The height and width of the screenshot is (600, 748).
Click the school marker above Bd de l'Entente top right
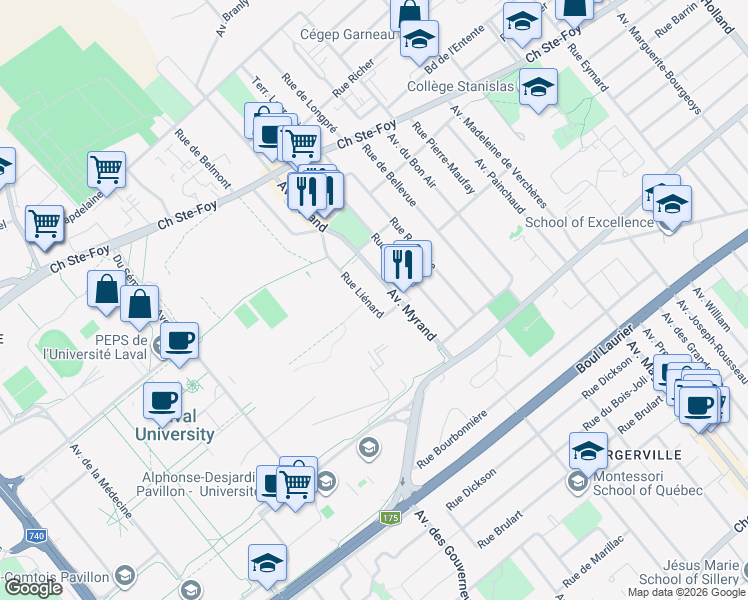[x=522, y=22]
